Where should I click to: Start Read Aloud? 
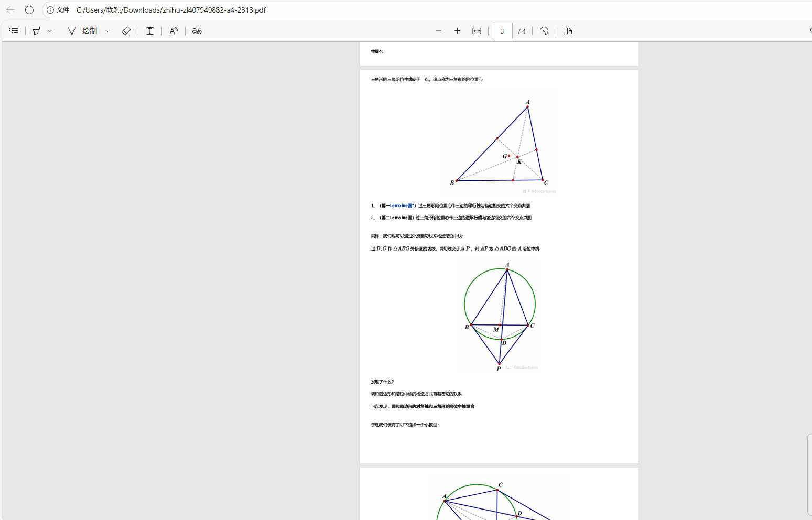[x=174, y=31]
